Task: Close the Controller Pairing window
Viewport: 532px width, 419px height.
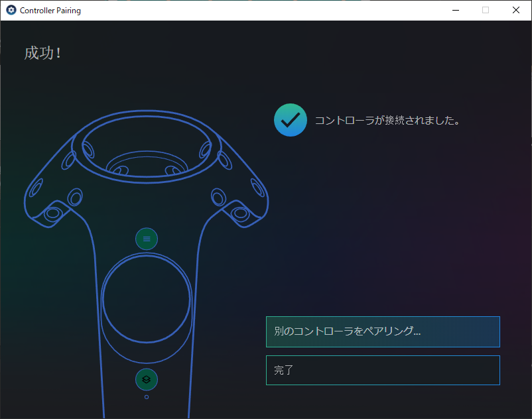Action: [x=516, y=10]
